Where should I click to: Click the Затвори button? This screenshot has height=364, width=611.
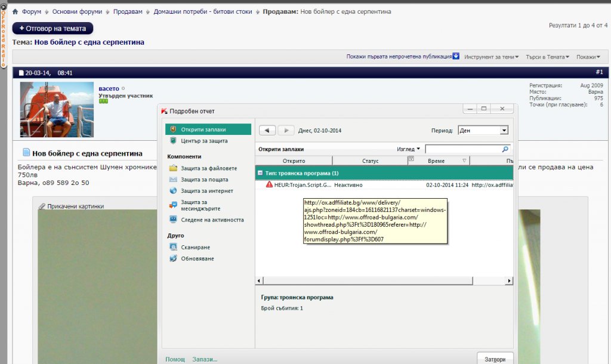pos(495,359)
